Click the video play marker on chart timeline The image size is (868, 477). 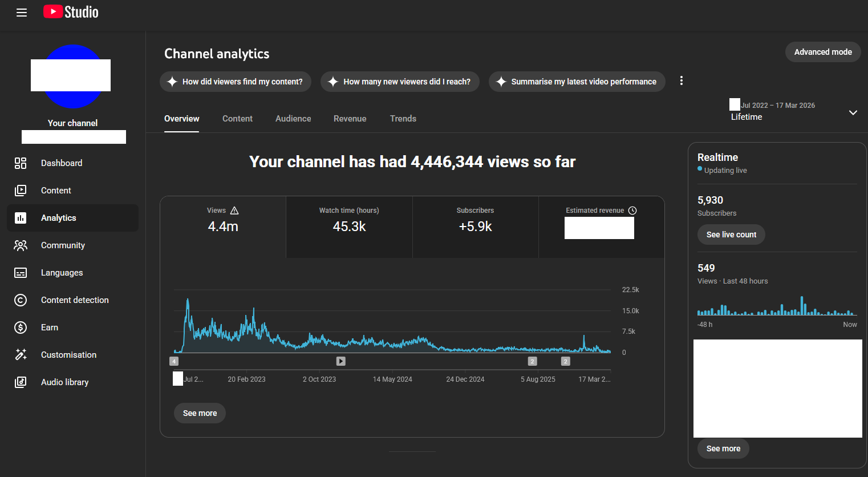[341, 361]
